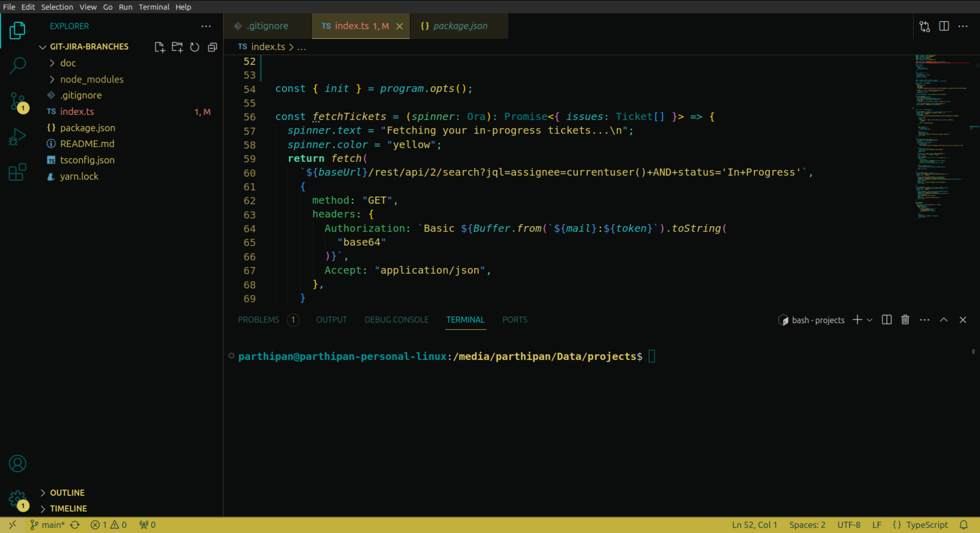Image resolution: width=980 pixels, height=533 pixels.
Task: Open remote window indicator in status bar
Action: coord(13,524)
